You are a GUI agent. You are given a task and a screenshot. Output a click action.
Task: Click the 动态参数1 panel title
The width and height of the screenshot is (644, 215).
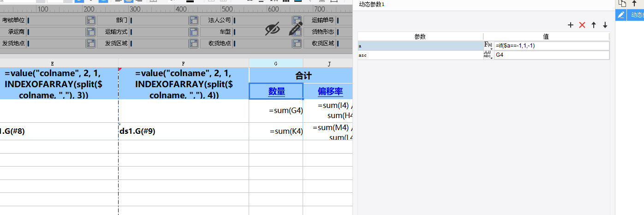coord(372,4)
